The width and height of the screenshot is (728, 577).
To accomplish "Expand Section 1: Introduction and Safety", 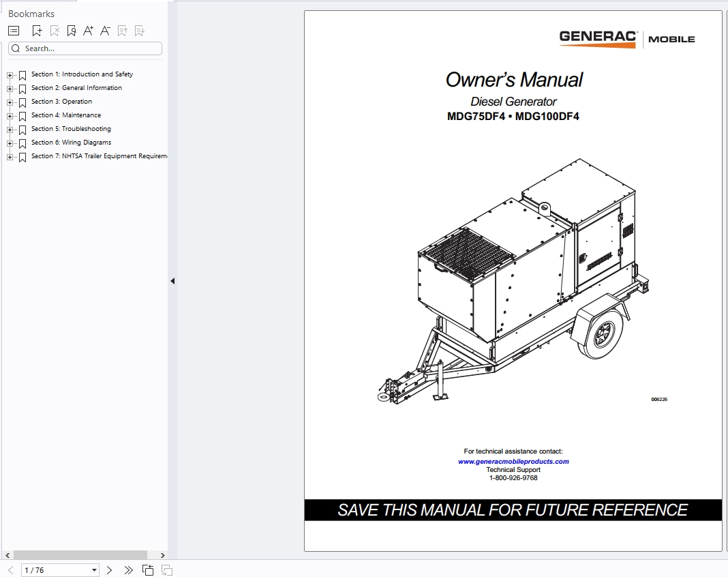I will (9, 74).
